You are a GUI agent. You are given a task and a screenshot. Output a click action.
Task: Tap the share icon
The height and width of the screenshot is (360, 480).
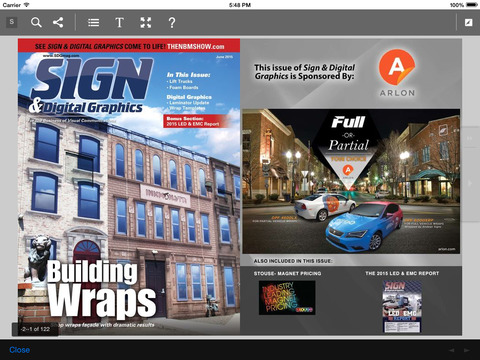click(x=58, y=23)
